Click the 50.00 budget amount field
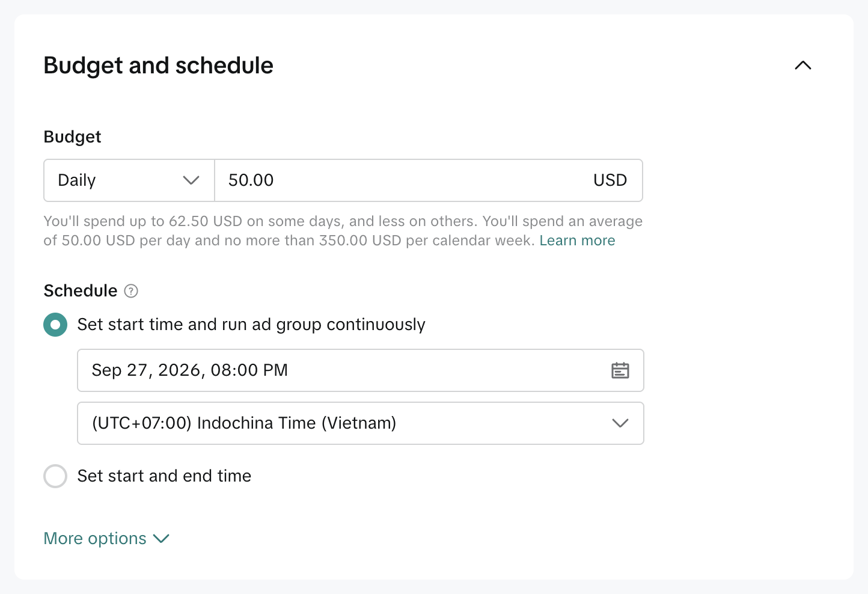Viewport: 868px width, 594px height. click(x=429, y=180)
